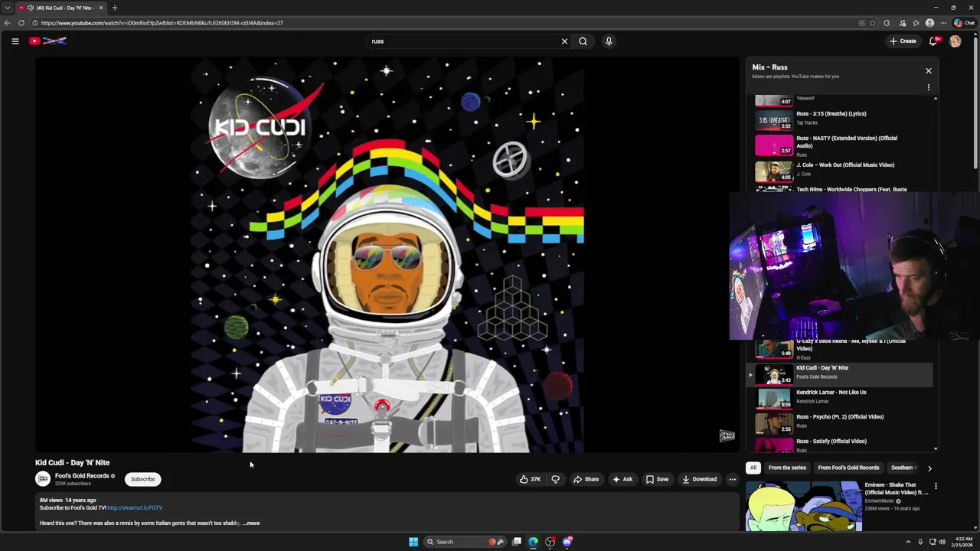Image resolution: width=980 pixels, height=551 pixels.
Task: Open browser profile icon
Action: click(929, 23)
